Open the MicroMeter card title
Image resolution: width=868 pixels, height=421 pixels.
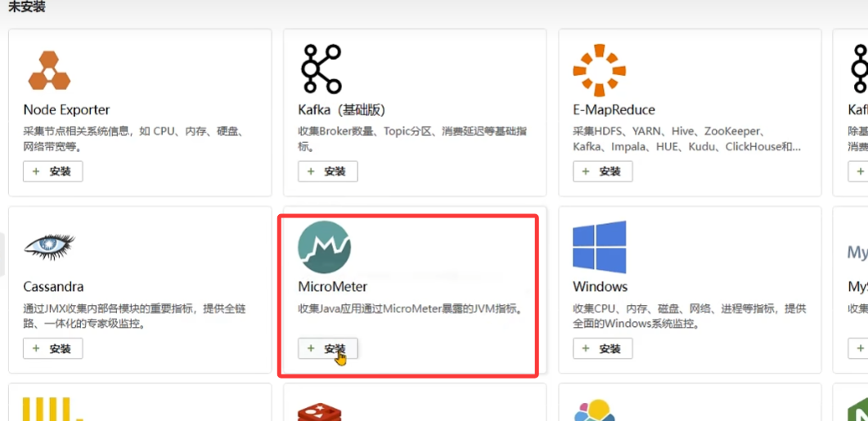click(333, 287)
